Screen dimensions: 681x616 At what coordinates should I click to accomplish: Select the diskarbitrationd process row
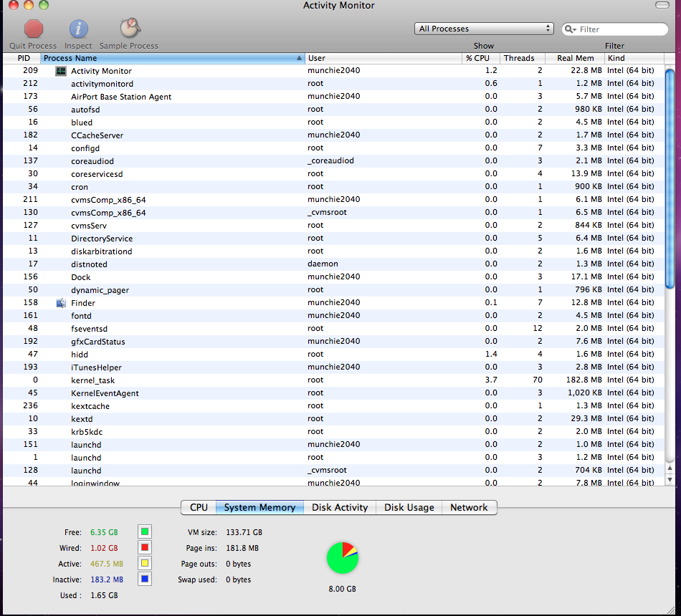click(333, 251)
